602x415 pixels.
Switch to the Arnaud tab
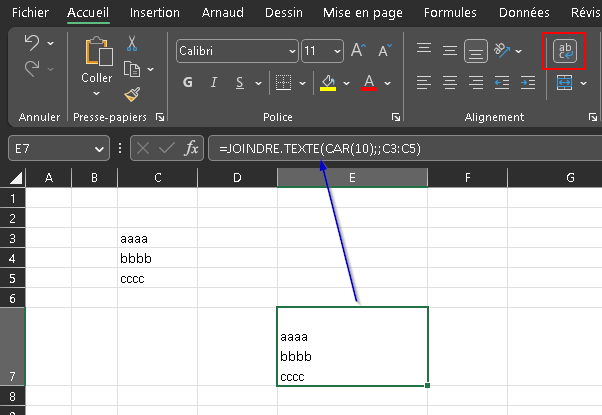pos(223,13)
